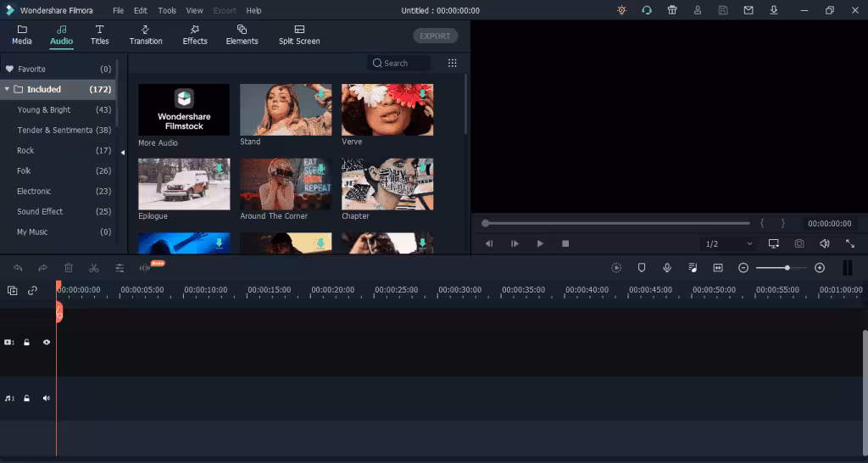Add a marker with shield icon
Image resolution: width=868 pixels, height=463 pixels.
[x=642, y=268]
